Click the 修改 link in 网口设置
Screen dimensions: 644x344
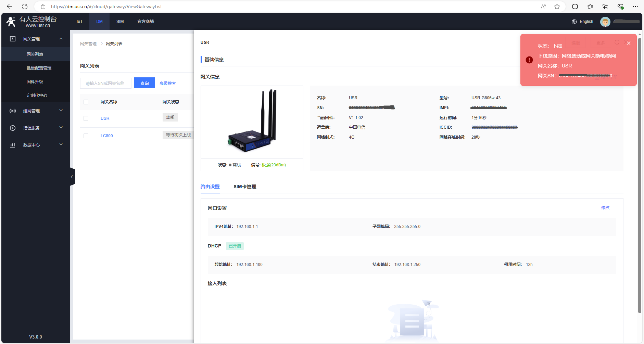605,208
